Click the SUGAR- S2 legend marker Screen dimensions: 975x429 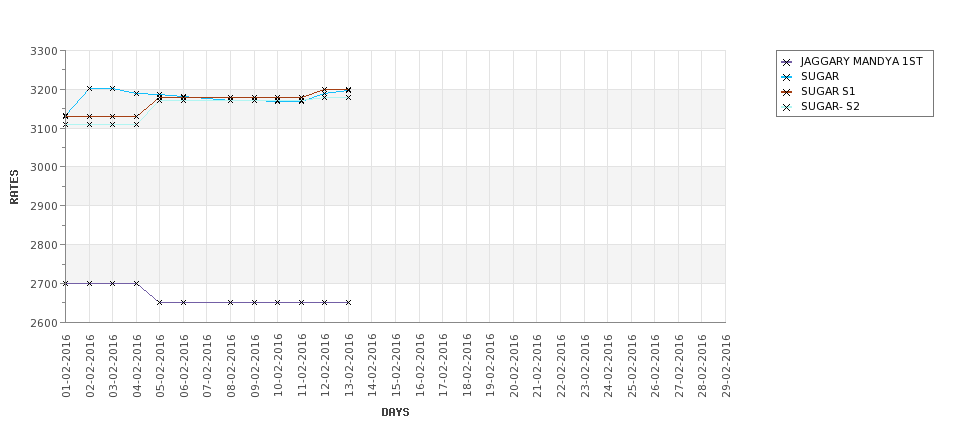786,107
